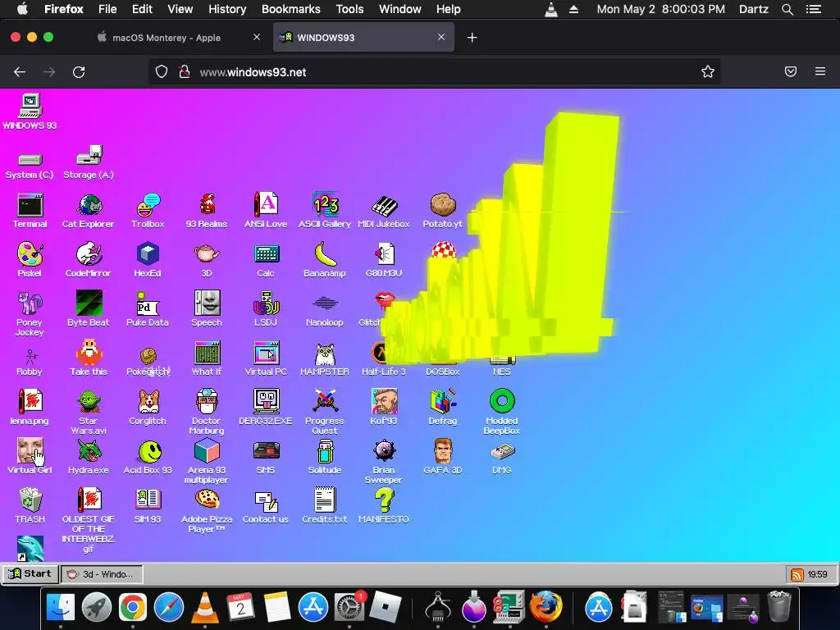Launch Kof93 icon
Image resolution: width=840 pixels, height=630 pixels.
(x=384, y=407)
